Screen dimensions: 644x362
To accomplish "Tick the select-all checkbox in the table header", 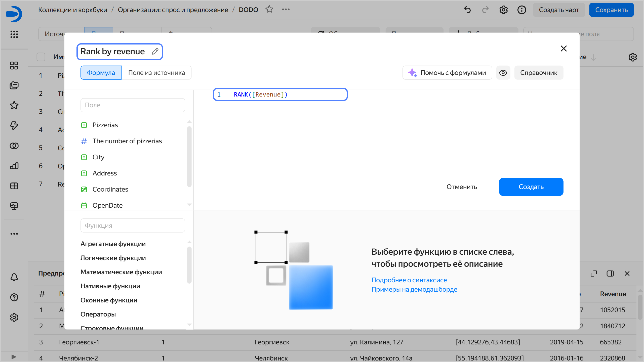I will click(41, 57).
